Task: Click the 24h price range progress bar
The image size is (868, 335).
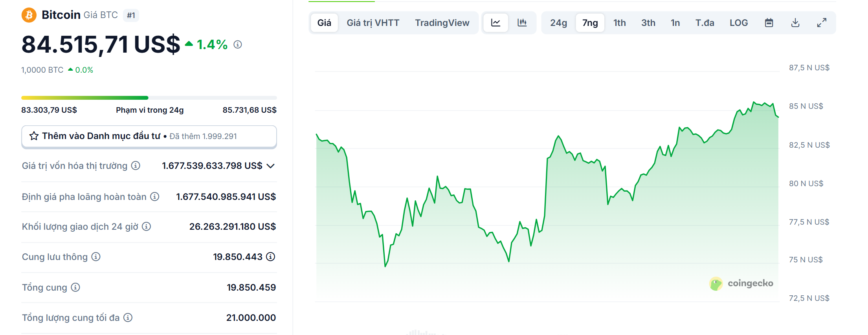Action: tap(149, 97)
